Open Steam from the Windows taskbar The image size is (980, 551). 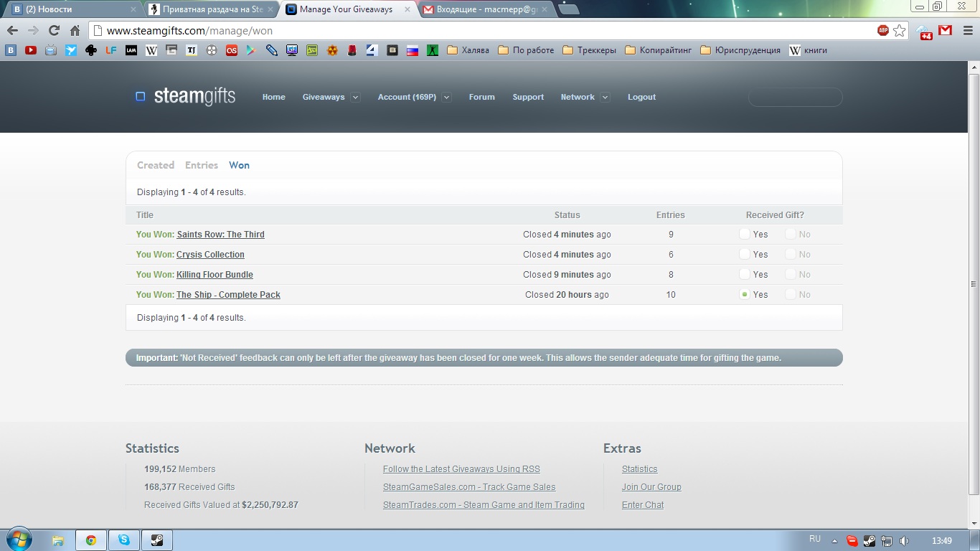pyautogui.click(x=157, y=540)
